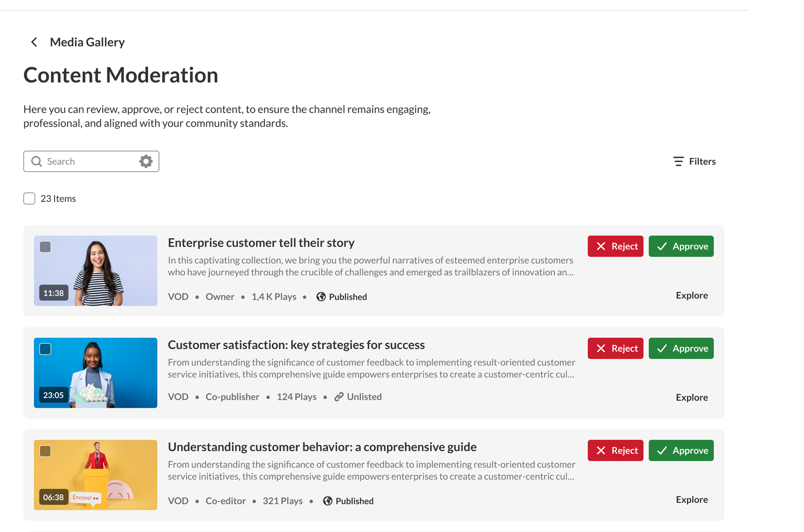Check the Understanding customer behavior video checkbox
804x532 pixels.
[x=45, y=451]
